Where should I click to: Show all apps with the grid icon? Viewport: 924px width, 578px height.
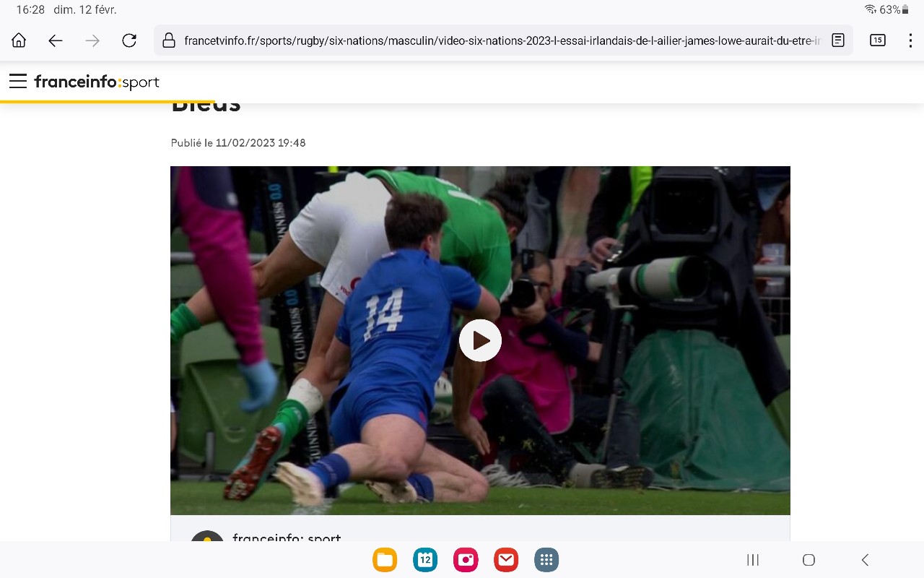(546, 559)
